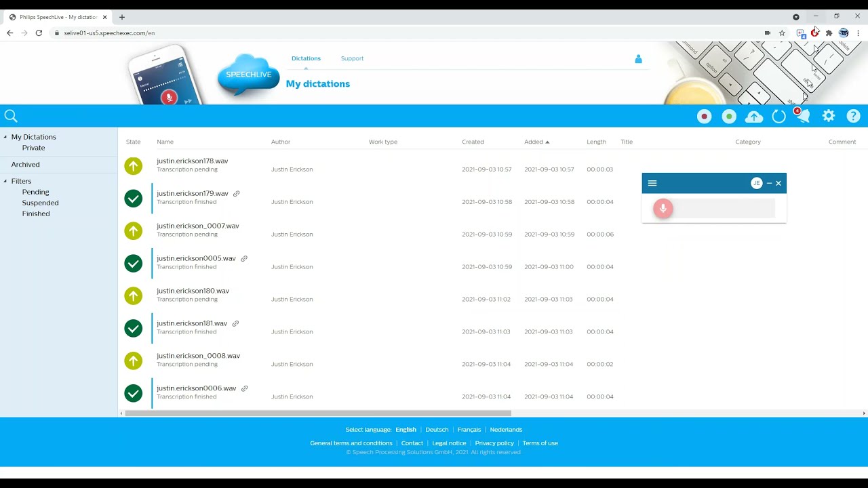Open the Chrome three-dot menu

click(858, 33)
